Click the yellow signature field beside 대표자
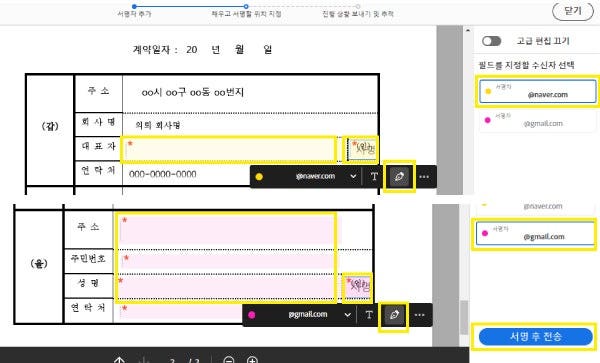This screenshot has width=600, height=363. 361,150
